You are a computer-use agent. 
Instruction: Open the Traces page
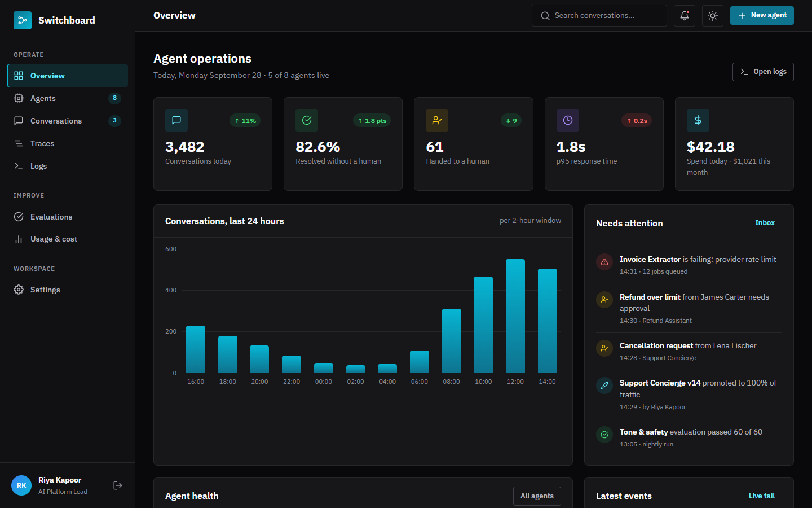(68, 143)
